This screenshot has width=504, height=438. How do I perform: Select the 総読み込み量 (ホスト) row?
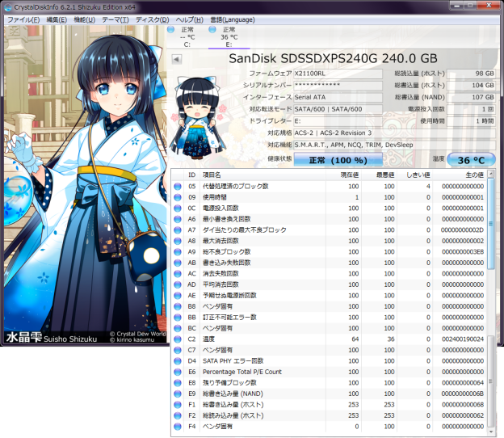(330, 416)
